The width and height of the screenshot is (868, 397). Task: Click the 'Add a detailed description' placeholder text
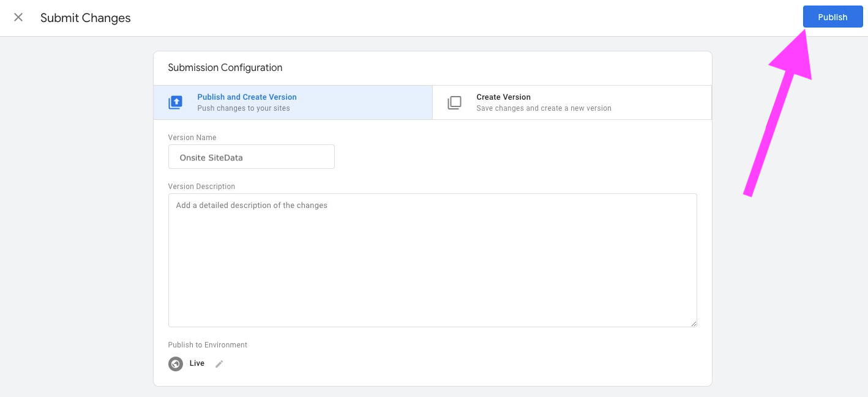[x=252, y=206]
